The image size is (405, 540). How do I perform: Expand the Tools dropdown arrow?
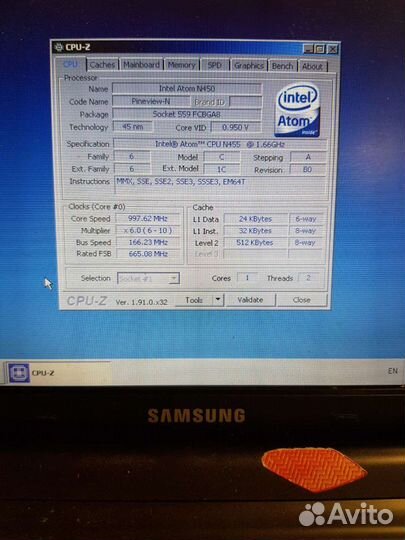pos(218,300)
